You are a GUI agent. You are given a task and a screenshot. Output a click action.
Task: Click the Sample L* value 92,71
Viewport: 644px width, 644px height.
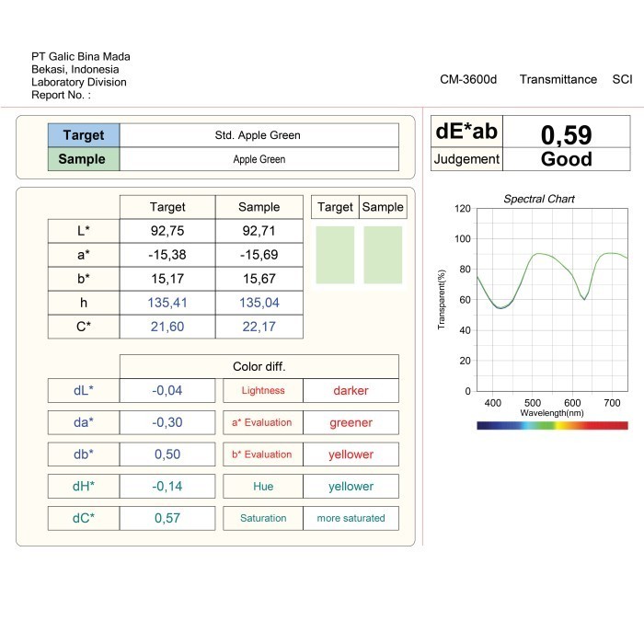point(259,231)
